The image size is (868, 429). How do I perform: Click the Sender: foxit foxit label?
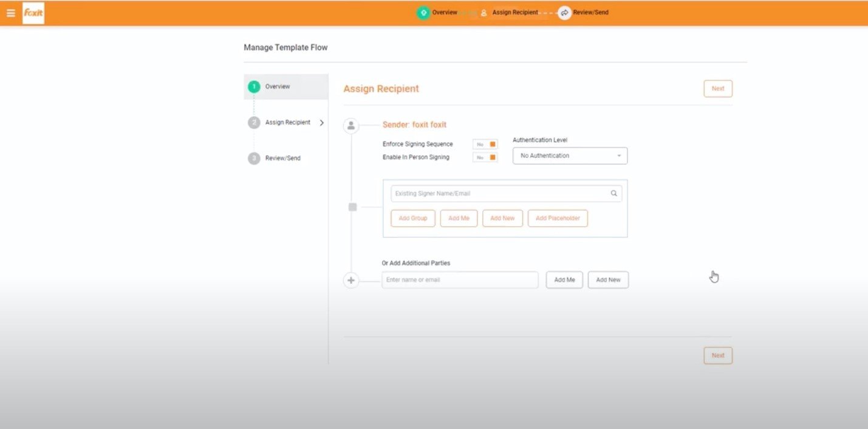click(414, 125)
